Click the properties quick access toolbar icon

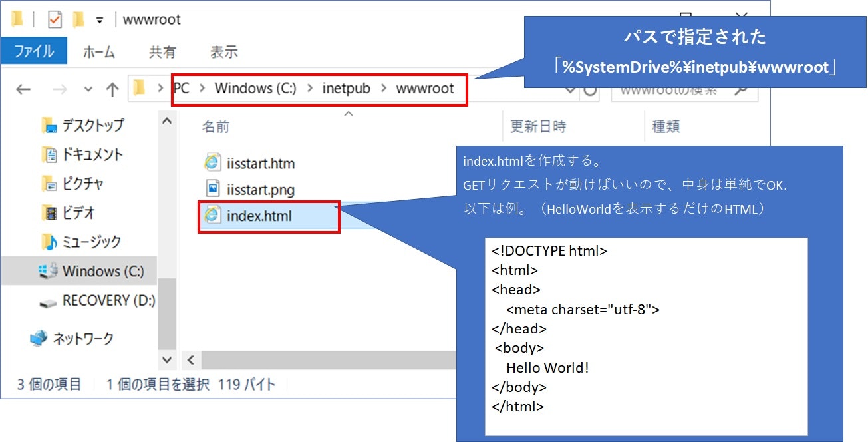tap(55, 19)
